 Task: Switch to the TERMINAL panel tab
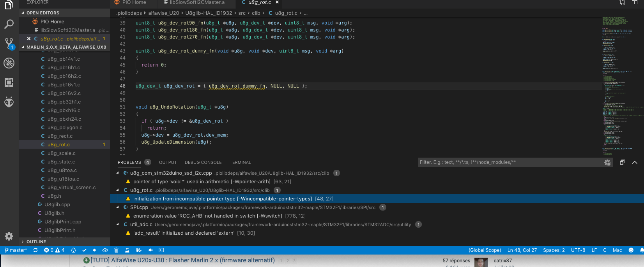[x=240, y=162]
